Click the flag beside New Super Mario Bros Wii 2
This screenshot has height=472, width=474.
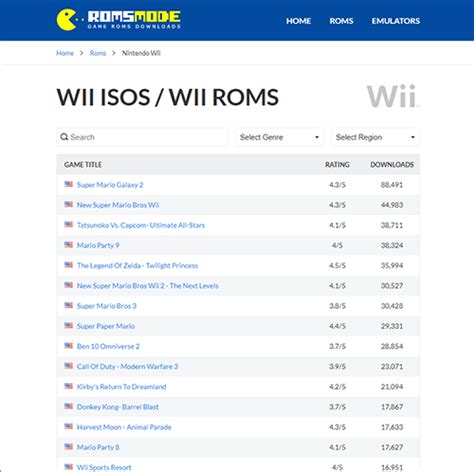(x=69, y=285)
